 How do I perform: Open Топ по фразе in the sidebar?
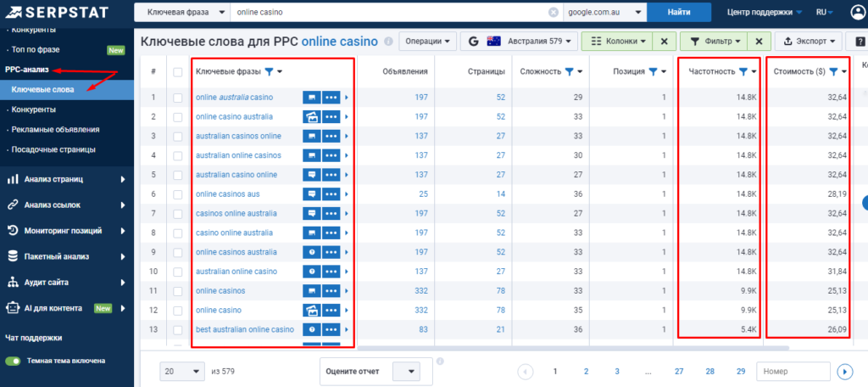coord(36,50)
